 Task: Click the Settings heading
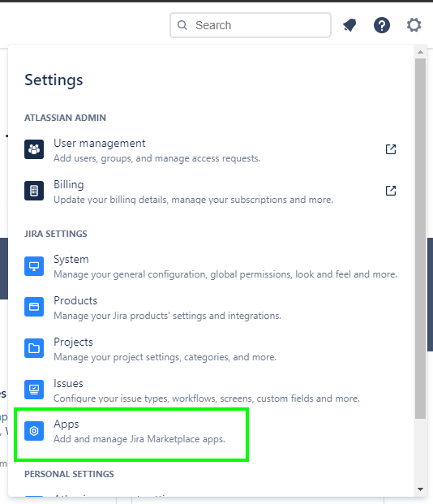pyautogui.click(x=54, y=80)
